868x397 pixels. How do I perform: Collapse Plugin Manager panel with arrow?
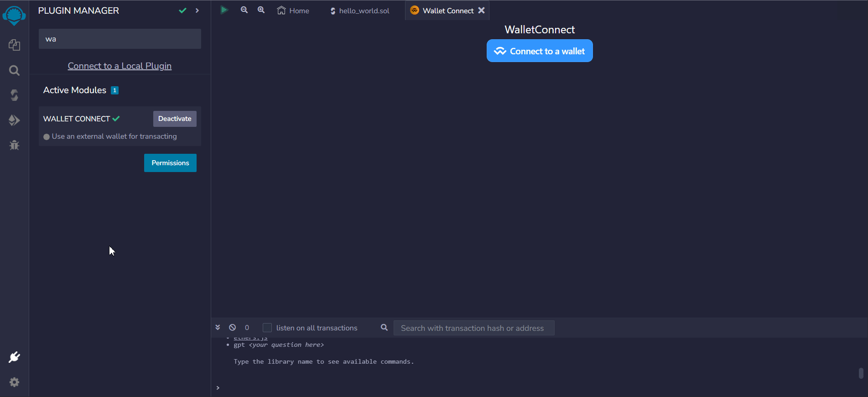pos(197,10)
